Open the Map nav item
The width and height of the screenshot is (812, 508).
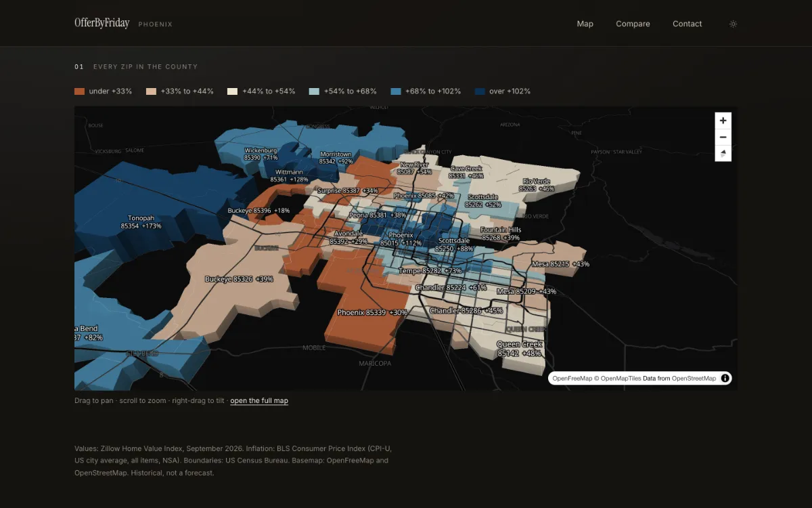(x=585, y=24)
